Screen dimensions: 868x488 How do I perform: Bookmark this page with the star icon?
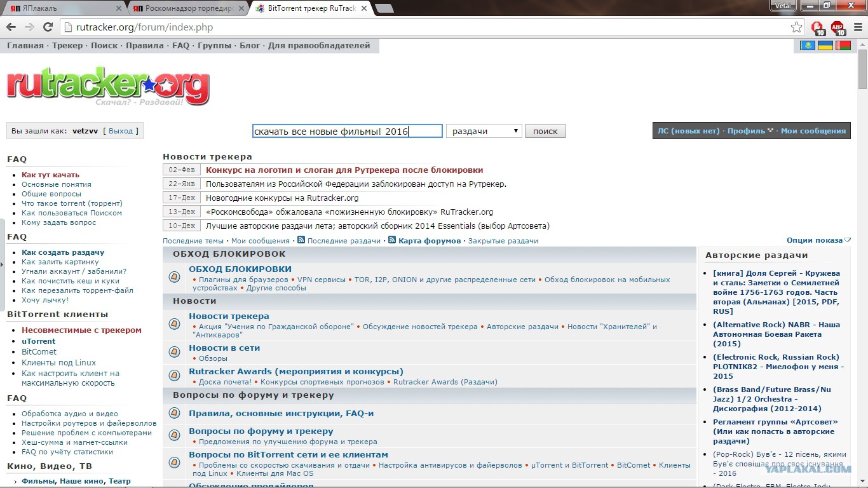(x=796, y=27)
